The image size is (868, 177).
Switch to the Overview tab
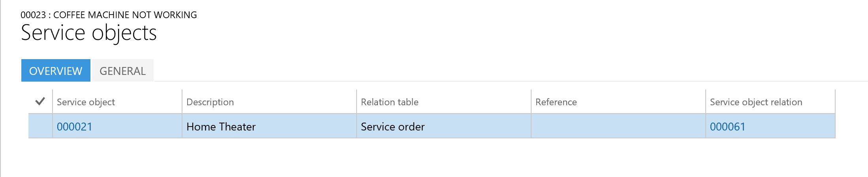click(x=56, y=71)
